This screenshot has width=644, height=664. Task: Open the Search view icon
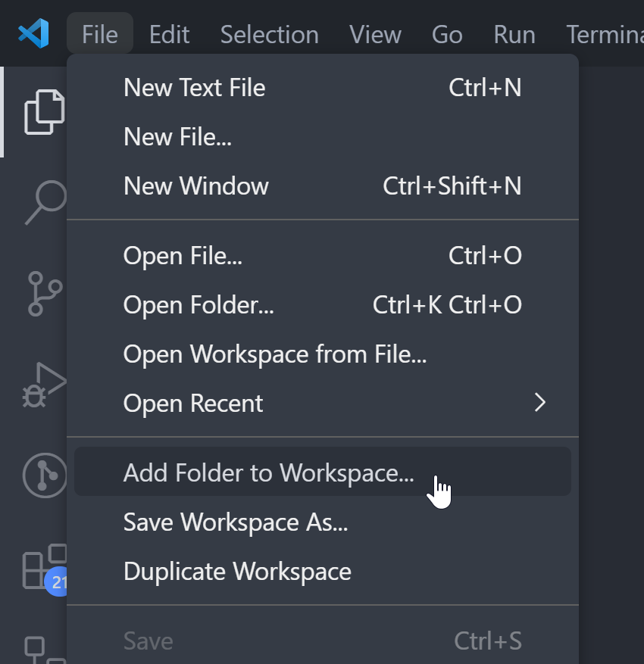pos(44,201)
